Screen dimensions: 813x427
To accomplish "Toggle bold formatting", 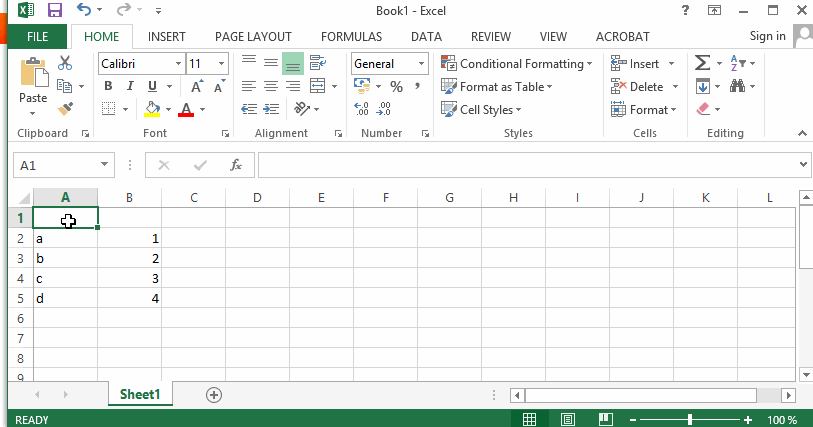I will 108,86.
